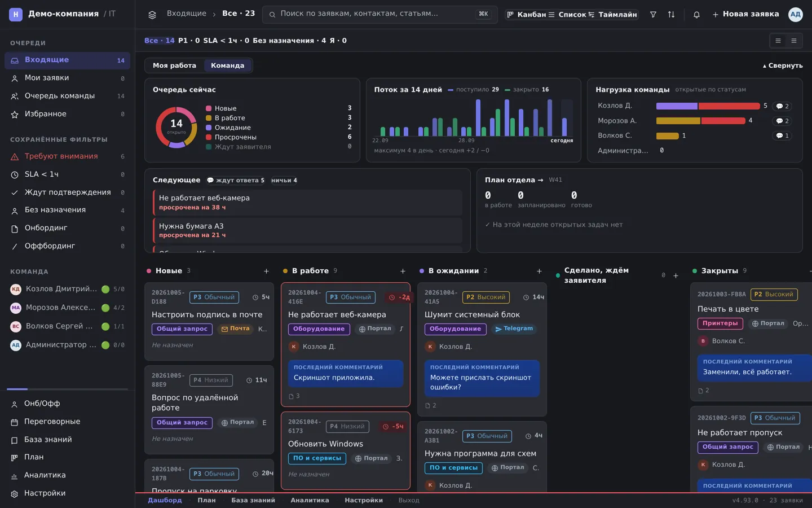Toggle the Без назначения · 4 quick filter
The width and height of the screenshot is (812, 508).
(x=289, y=41)
